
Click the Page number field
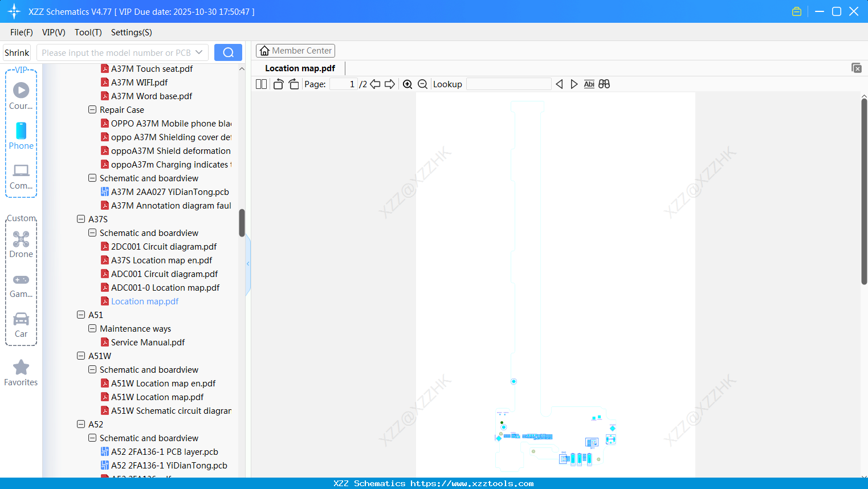tap(343, 84)
